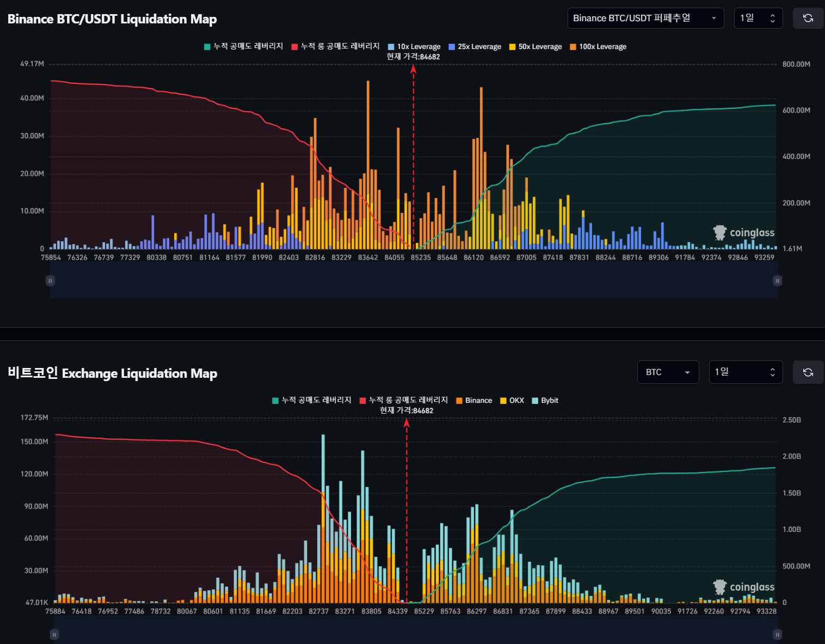Click the top chart range zoom bar

point(414,281)
